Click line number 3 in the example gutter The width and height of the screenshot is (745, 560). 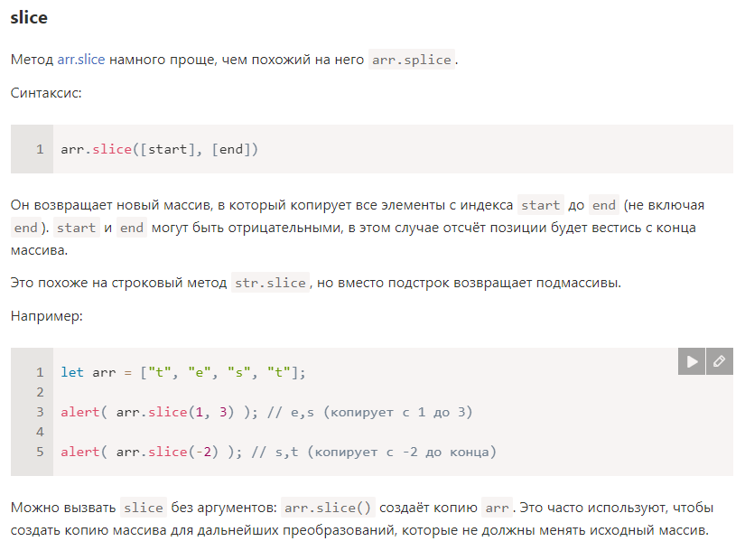click(x=40, y=412)
